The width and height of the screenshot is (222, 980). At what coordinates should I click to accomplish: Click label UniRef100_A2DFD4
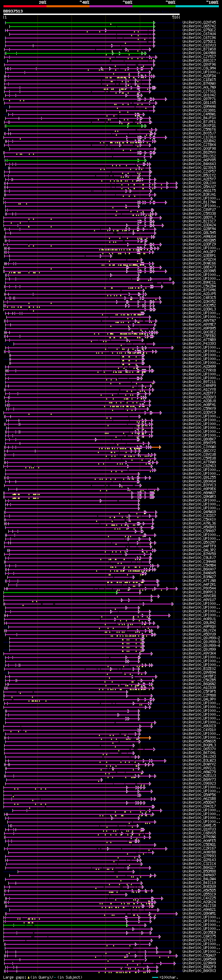pyautogui.click(x=199, y=76)
